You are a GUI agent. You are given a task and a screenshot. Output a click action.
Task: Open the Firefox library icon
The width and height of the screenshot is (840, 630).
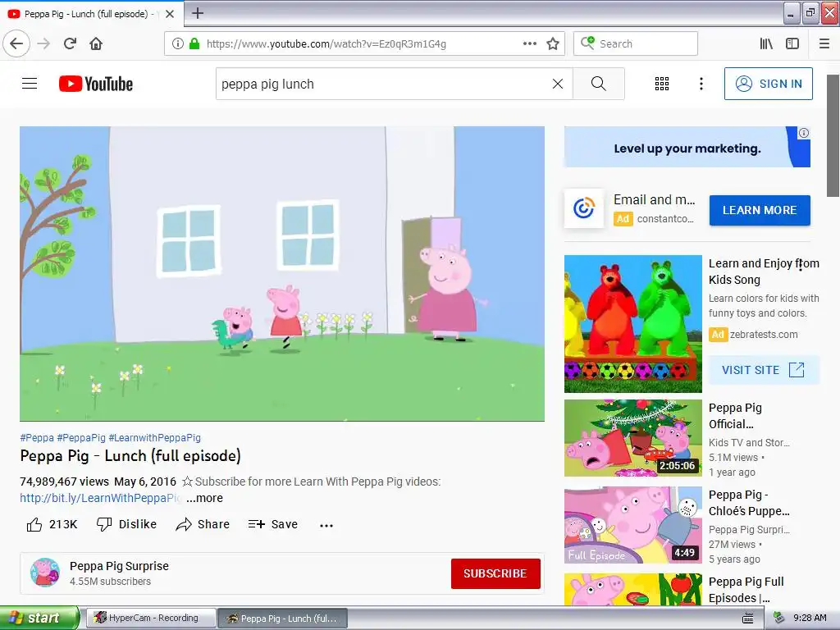766,43
